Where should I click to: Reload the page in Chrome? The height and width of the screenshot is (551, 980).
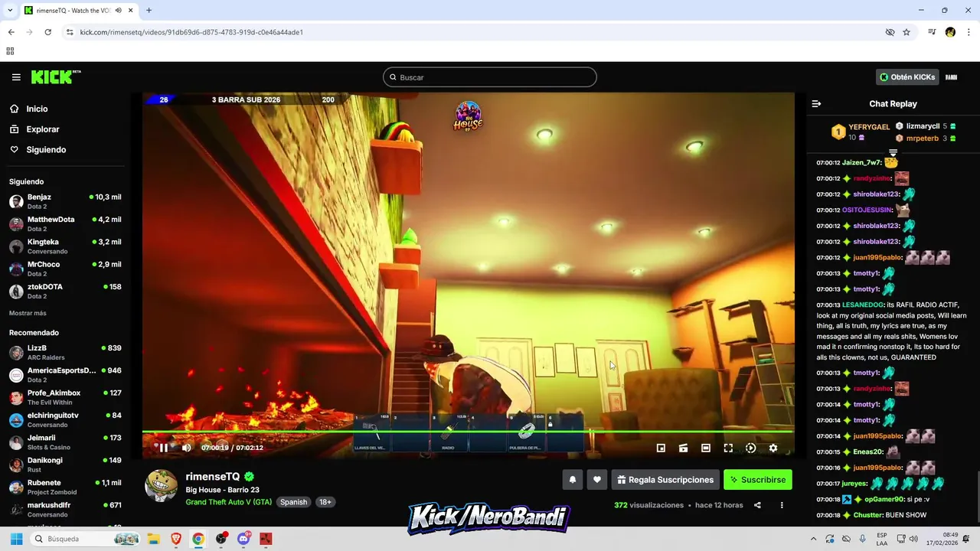click(47, 32)
